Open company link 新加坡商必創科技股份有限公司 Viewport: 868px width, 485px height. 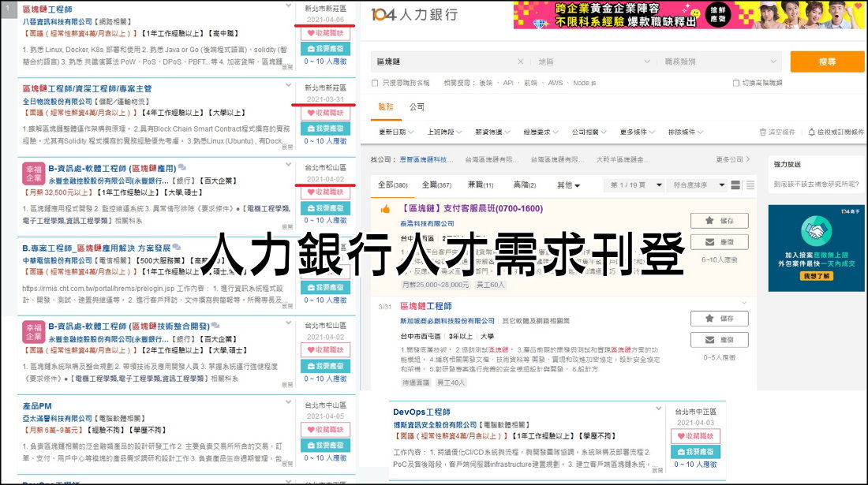(x=447, y=321)
